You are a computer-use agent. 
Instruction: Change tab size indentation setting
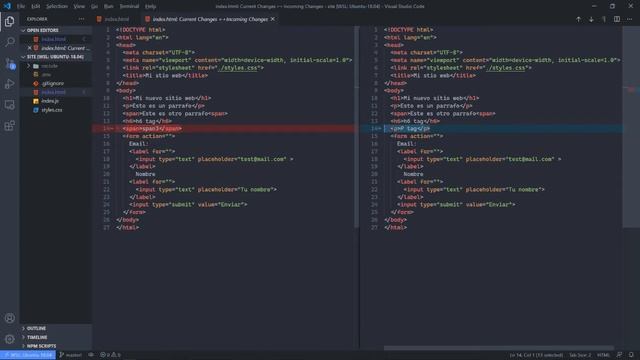(580, 355)
